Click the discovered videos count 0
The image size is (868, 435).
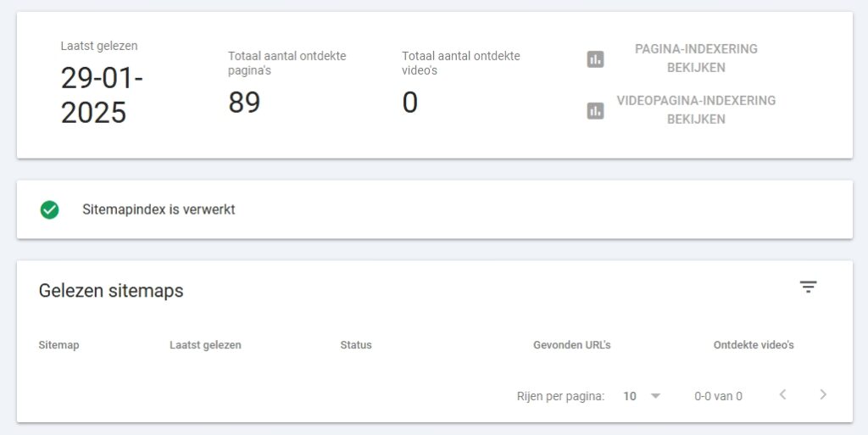pos(410,103)
